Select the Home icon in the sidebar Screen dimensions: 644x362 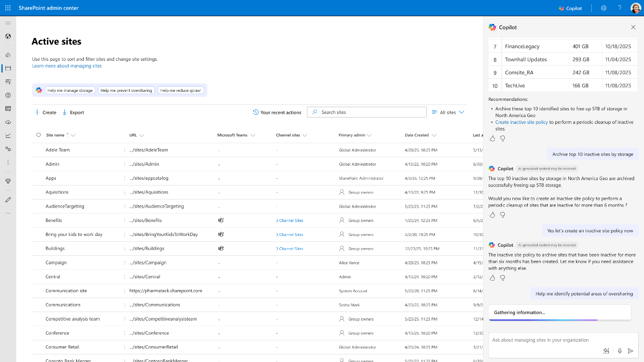coord(8,54)
